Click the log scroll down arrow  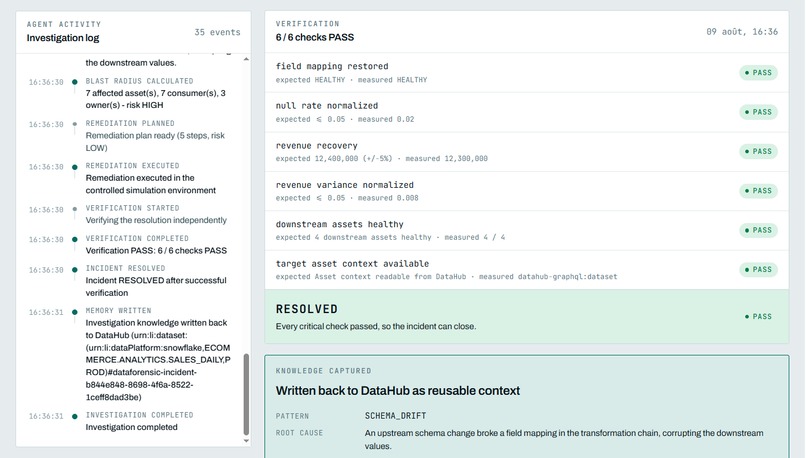click(246, 441)
